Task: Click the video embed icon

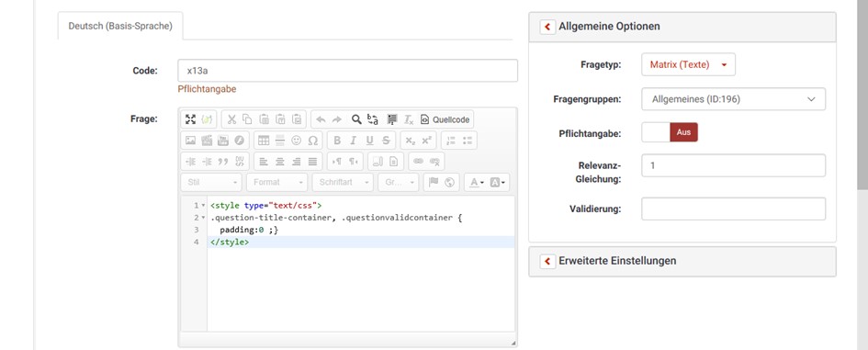Action: coord(207,141)
